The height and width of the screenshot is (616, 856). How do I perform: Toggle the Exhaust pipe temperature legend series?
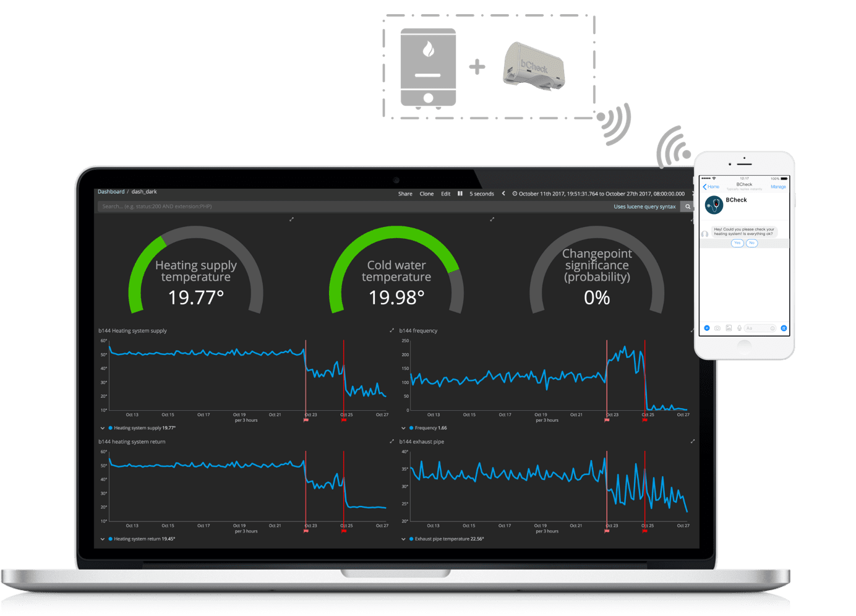point(411,539)
